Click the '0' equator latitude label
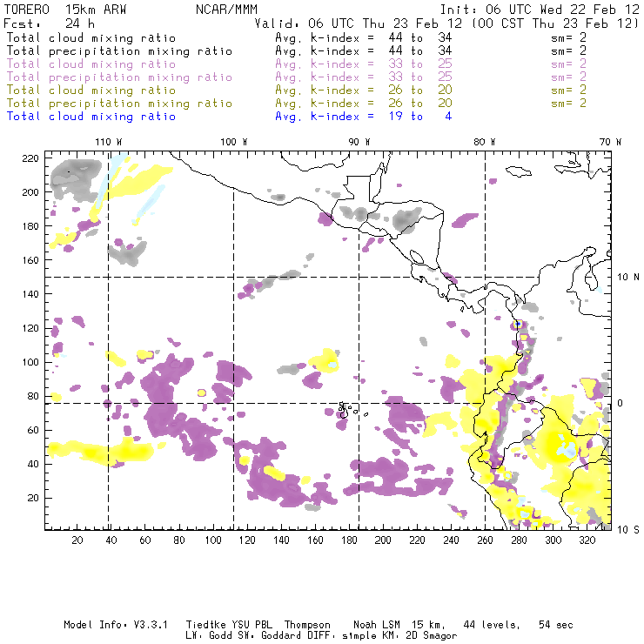The image size is (644, 644). (621, 403)
